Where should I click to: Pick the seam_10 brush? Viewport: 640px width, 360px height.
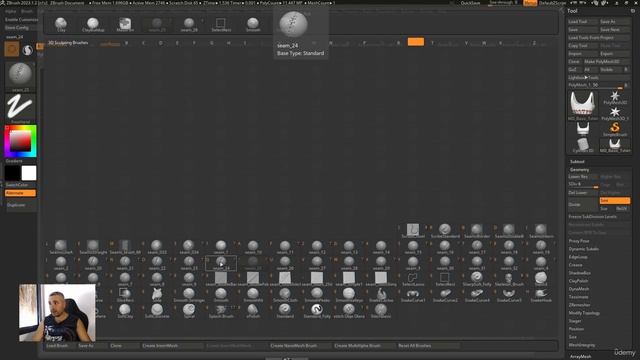point(253,247)
